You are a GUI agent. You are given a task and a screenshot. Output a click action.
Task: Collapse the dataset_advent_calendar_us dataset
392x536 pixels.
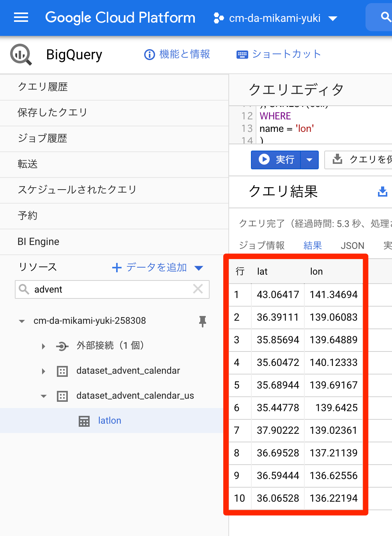tap(43, 396)
